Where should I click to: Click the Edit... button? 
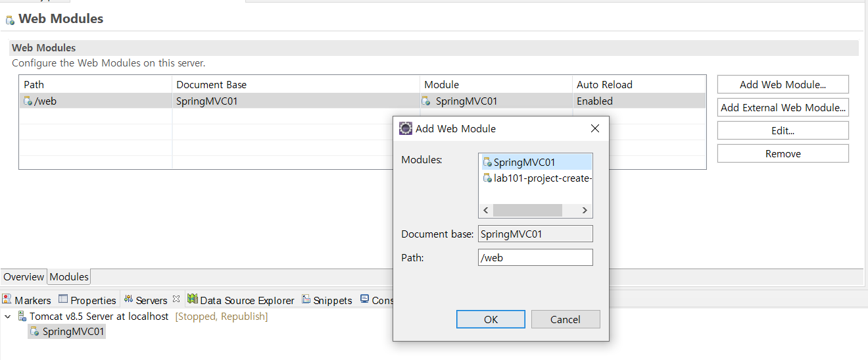pyautogui.click(x=783, y=130)
